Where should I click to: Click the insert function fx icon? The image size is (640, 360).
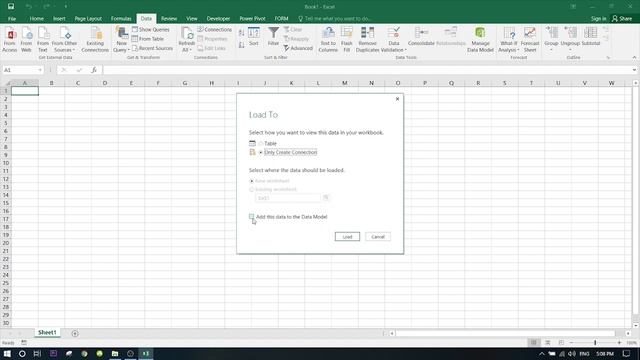point(94,70)
